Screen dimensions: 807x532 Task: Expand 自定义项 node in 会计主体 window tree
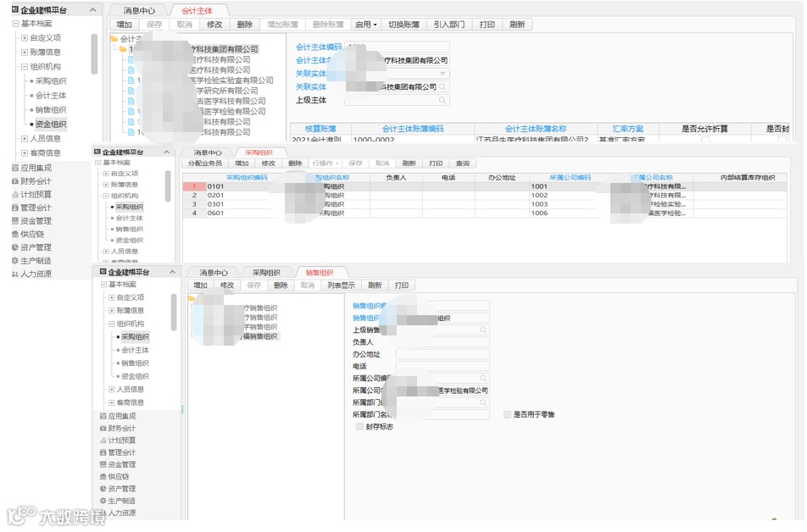click(25, 38)
